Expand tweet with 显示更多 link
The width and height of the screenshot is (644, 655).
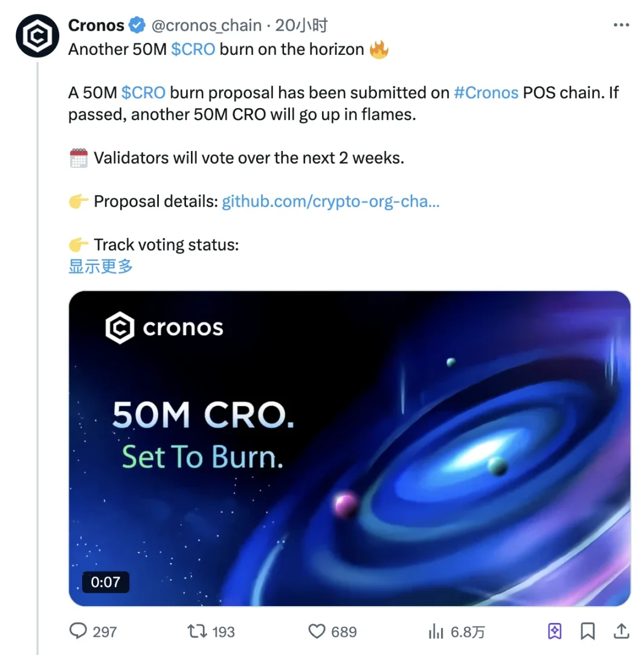pos(100,266)
